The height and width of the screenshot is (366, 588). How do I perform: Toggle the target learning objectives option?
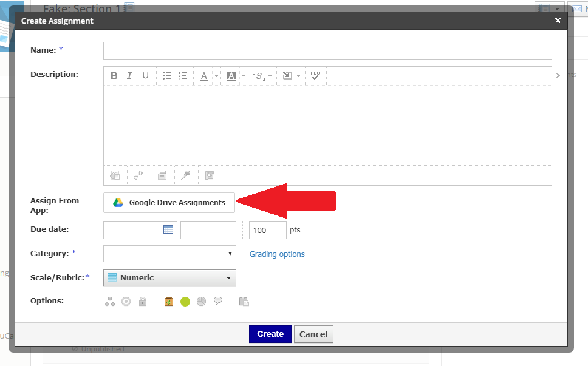[126, 302]
